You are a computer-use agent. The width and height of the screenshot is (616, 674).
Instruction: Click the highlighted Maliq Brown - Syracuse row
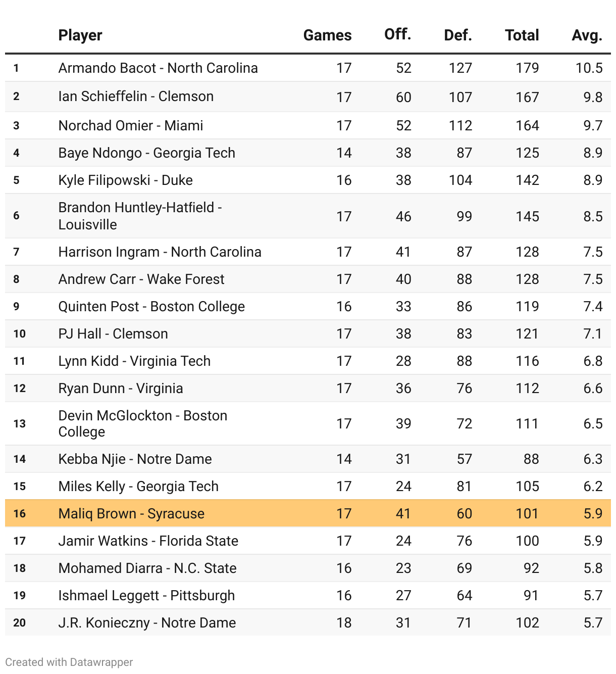pos(131,513)
